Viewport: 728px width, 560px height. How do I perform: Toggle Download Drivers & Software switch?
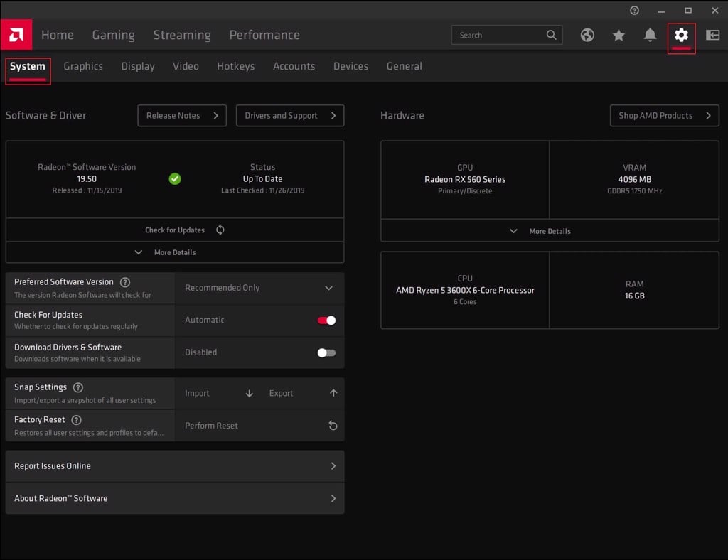tap(326, 352)
